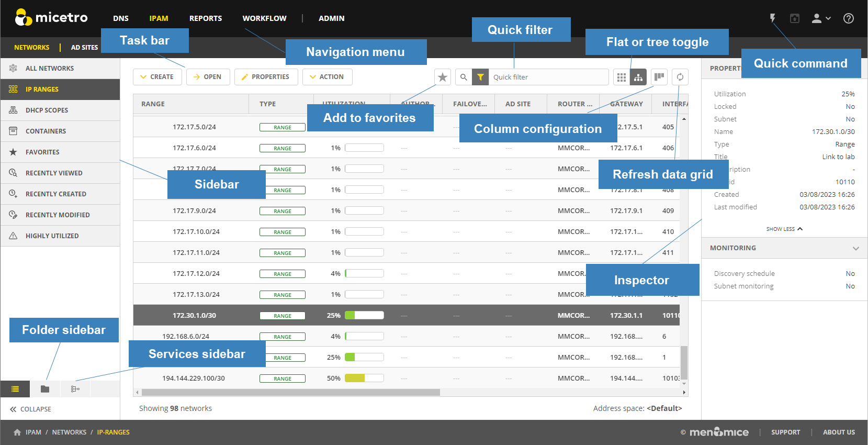The width and height of the screenshot is (868, 445).
Task: Open the column configuration icon
Action: pos(659,77)
